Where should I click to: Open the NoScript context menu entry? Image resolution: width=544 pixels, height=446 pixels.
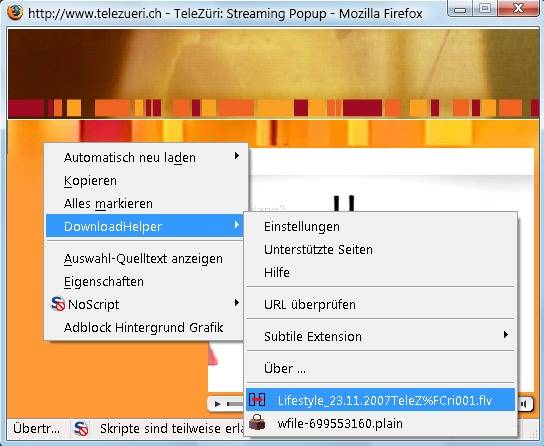coord(144,305)
